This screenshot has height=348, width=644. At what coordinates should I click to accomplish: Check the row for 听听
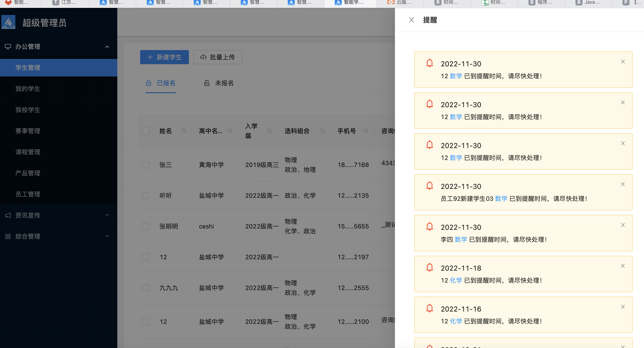[145, 196]
